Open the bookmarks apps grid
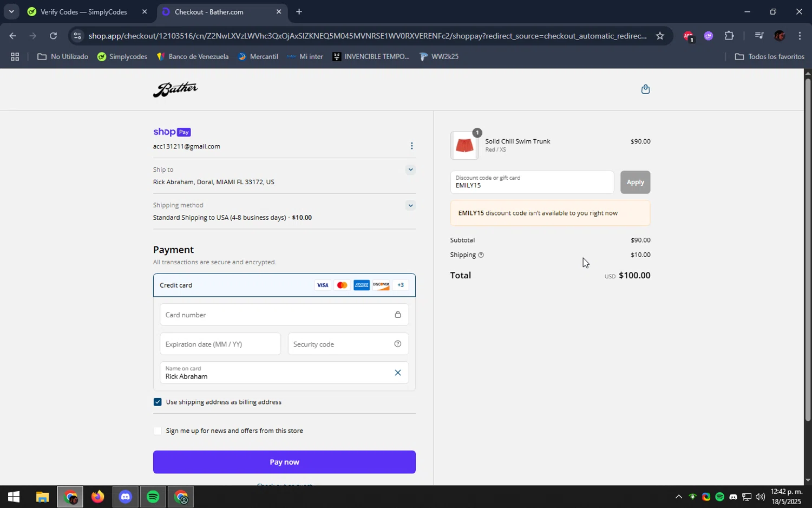The width and height of the screenshot is (812, 508). [15, 56]
